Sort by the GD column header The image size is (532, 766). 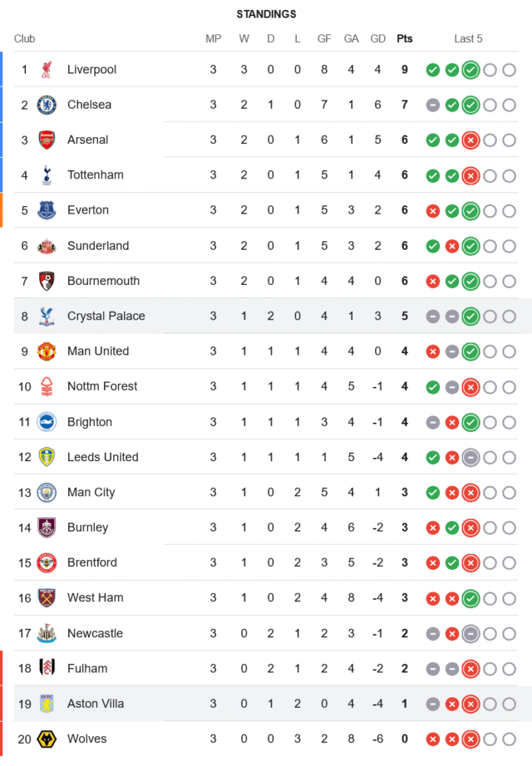377,39
